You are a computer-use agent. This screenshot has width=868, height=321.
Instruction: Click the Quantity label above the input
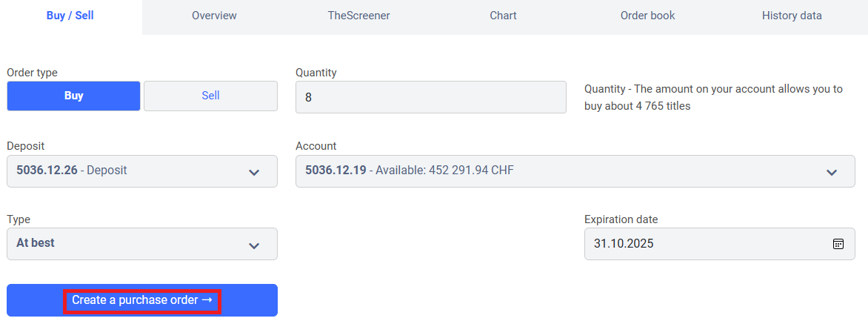pyautogui.click(x=316, y=73)
